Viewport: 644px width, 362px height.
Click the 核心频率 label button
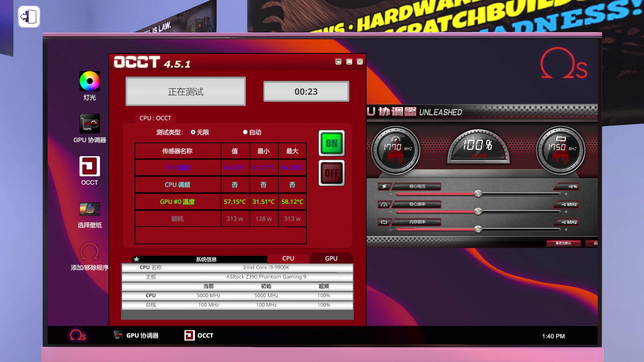[417, 204]
